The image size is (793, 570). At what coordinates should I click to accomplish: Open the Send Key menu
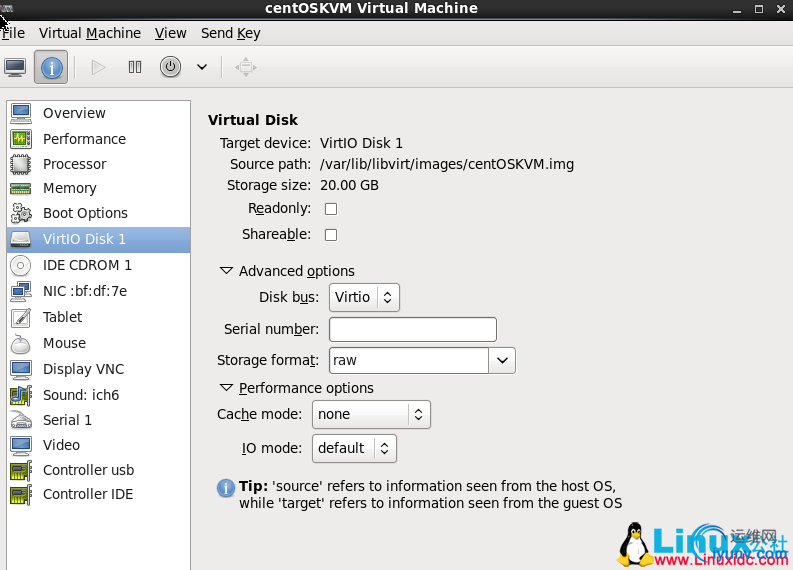click(231, 33)
